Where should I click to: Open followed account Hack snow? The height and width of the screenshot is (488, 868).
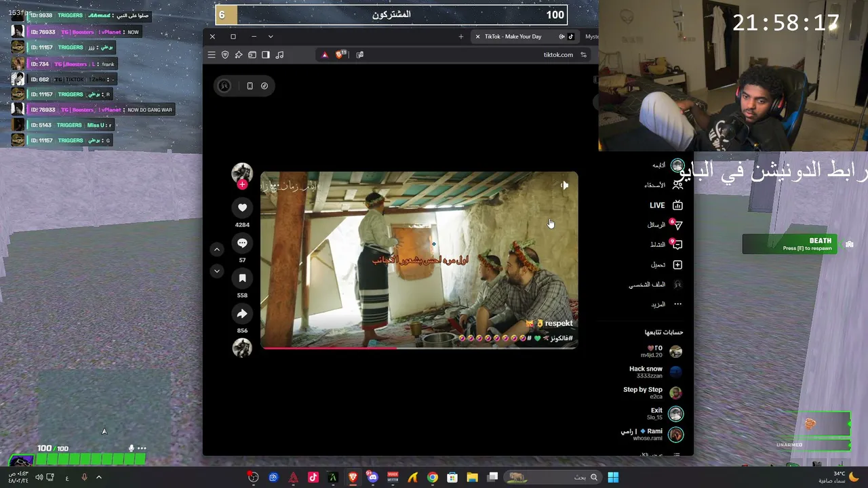656,372
